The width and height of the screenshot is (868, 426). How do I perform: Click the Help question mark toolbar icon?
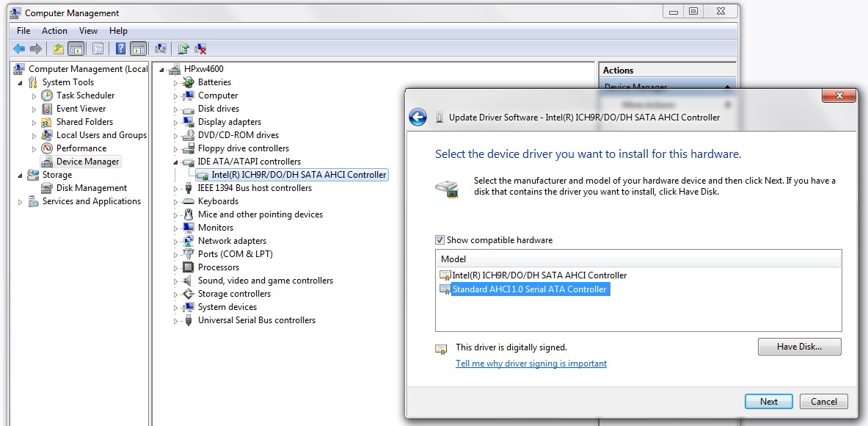[120, 48]
